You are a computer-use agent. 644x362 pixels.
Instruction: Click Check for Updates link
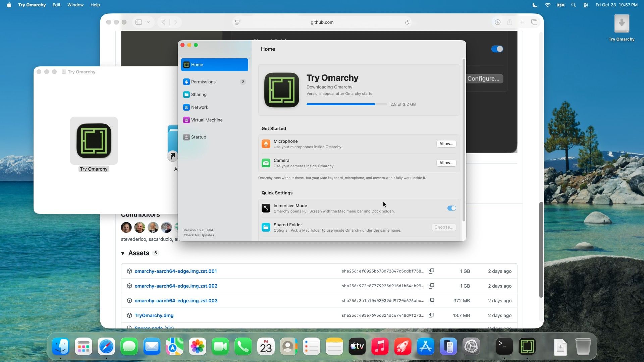200,235
